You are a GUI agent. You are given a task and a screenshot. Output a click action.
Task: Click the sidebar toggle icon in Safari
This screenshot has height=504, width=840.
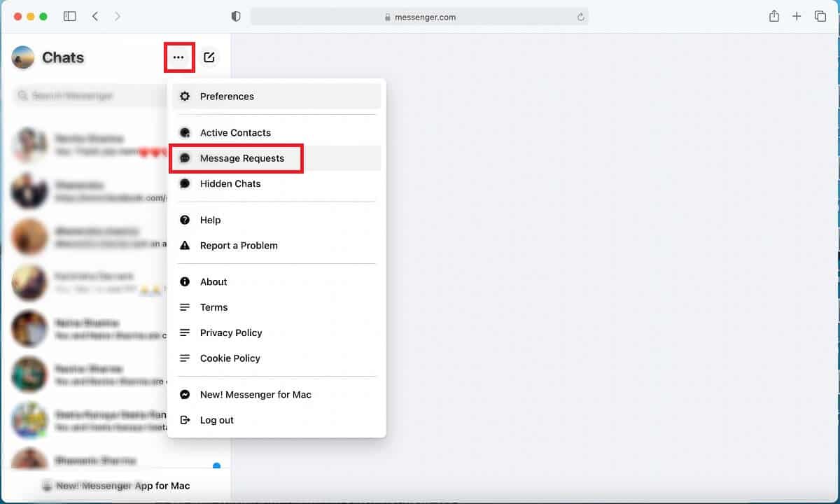coord(69,16)
